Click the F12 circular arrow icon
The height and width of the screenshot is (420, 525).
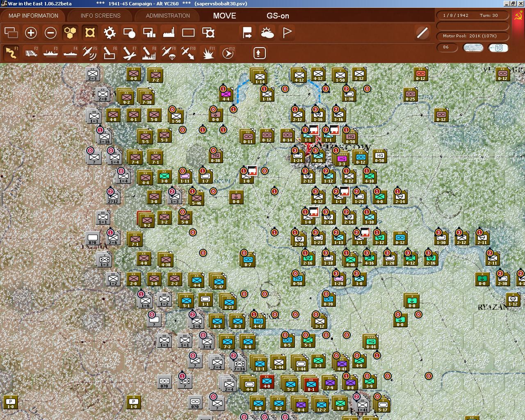(x=228, y=53)
